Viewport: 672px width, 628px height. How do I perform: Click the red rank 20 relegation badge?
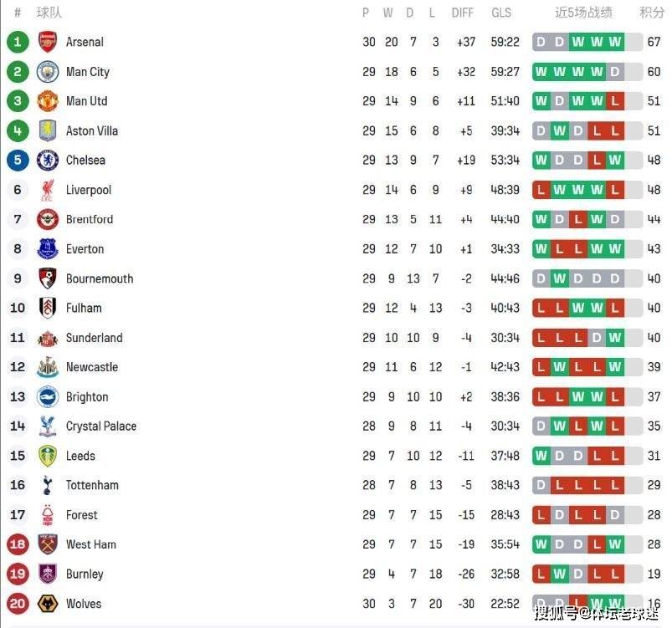18,604
